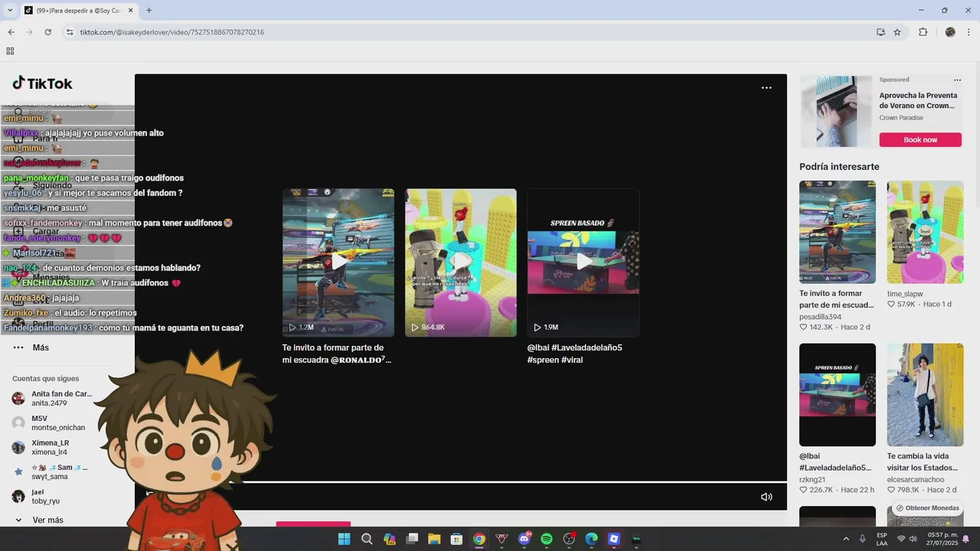Close the TikTok browser tab
The image size is (980, 551).
tap(130, 11)
